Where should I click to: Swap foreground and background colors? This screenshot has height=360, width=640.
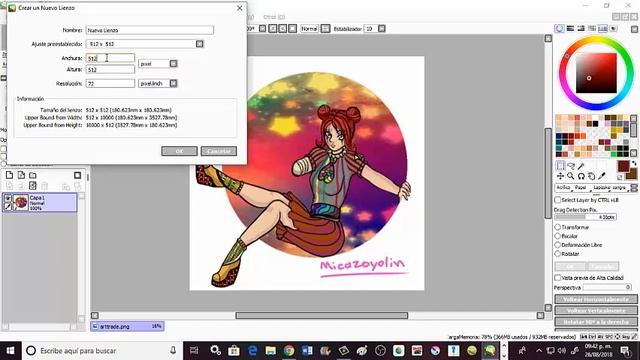pyautogui.click(x=633, y=163)
